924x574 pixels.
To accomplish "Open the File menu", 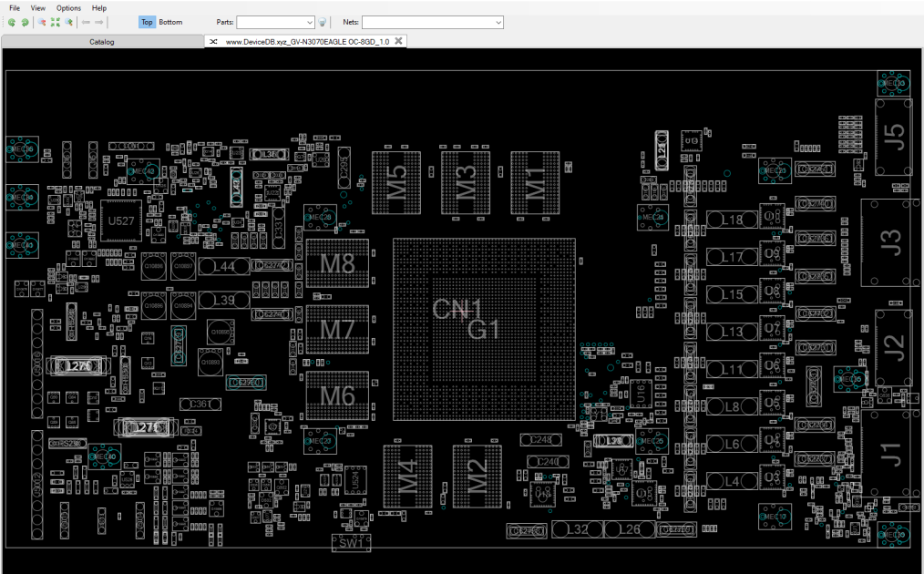I will pyautogui.click(x=15, y=7).
